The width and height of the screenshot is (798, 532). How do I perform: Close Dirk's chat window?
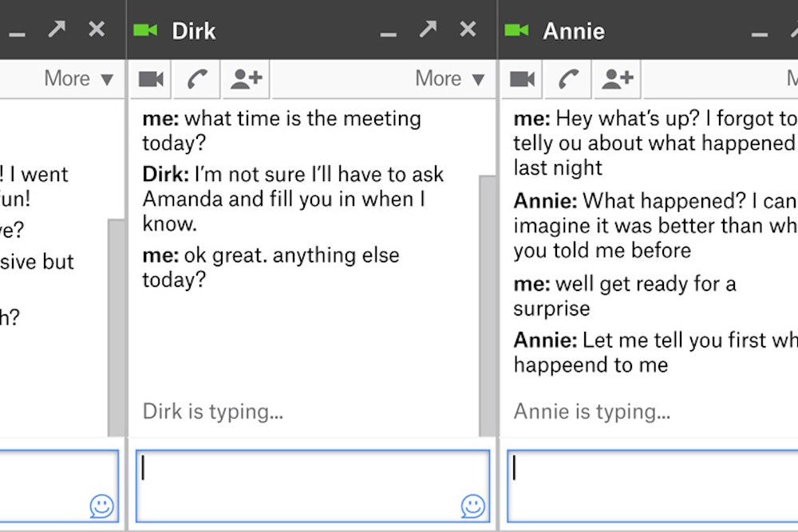tap(468, 30)
